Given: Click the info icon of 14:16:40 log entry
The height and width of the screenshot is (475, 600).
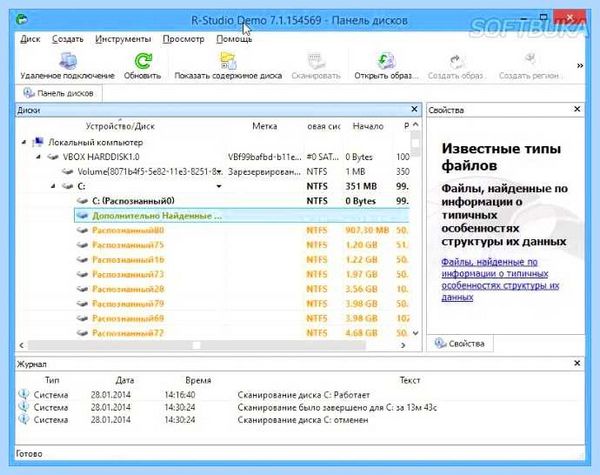Looking at the screenshot, I should [x=24, y=394].
